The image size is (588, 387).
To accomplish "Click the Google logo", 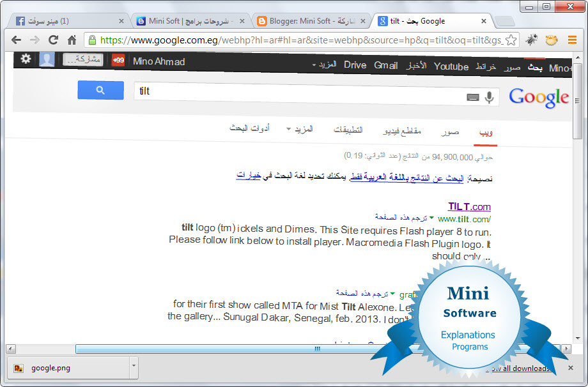I will click(x=539, y=98).
